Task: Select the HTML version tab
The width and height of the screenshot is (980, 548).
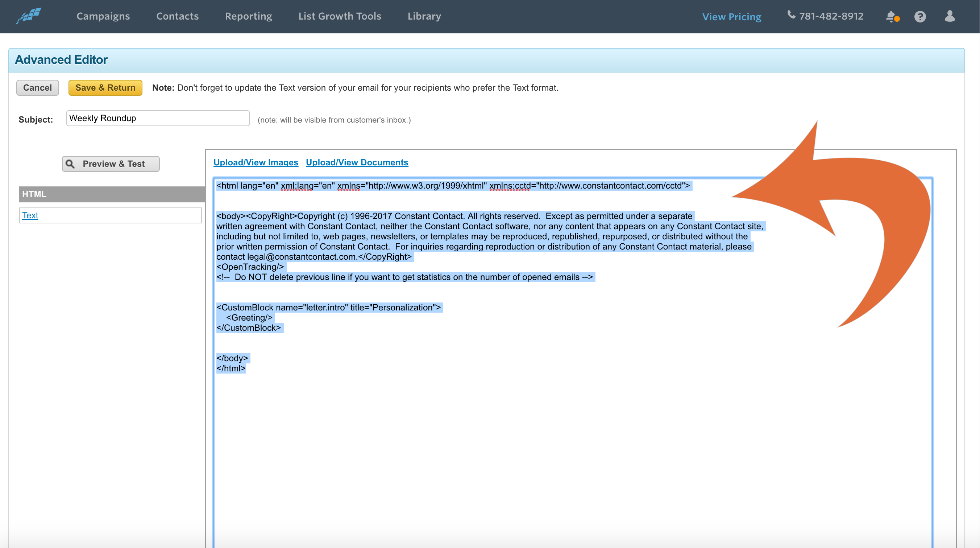Action: (x=112, y=194)
